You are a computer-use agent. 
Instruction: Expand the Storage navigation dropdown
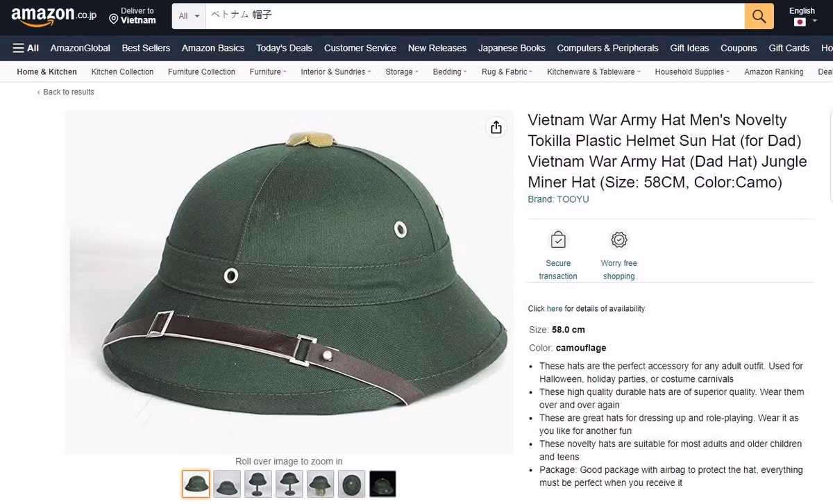401,71
